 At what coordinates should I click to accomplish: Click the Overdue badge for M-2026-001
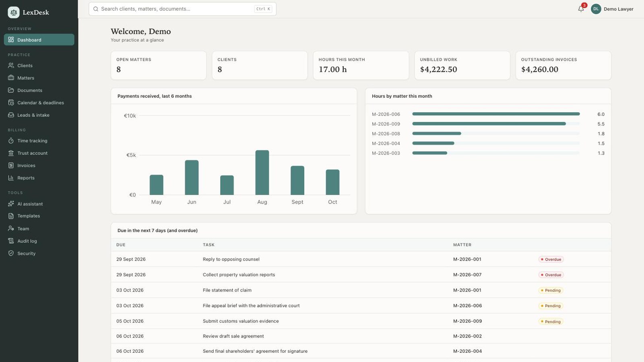[551, 259]
